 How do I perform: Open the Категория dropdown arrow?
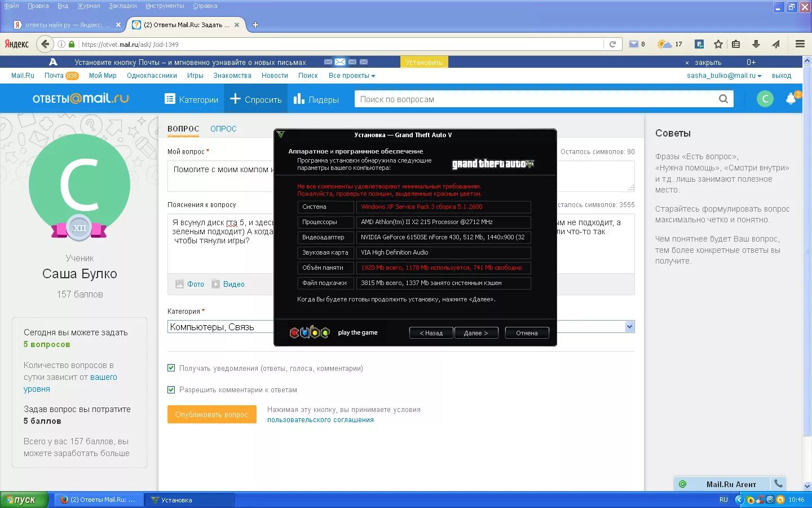(630, 327)
